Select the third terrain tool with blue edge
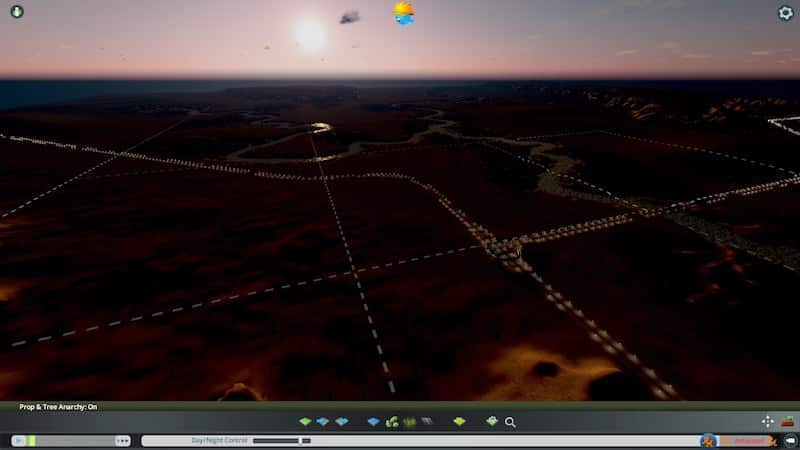Screen dimensions: 800x450 click(x=341, y=422)
